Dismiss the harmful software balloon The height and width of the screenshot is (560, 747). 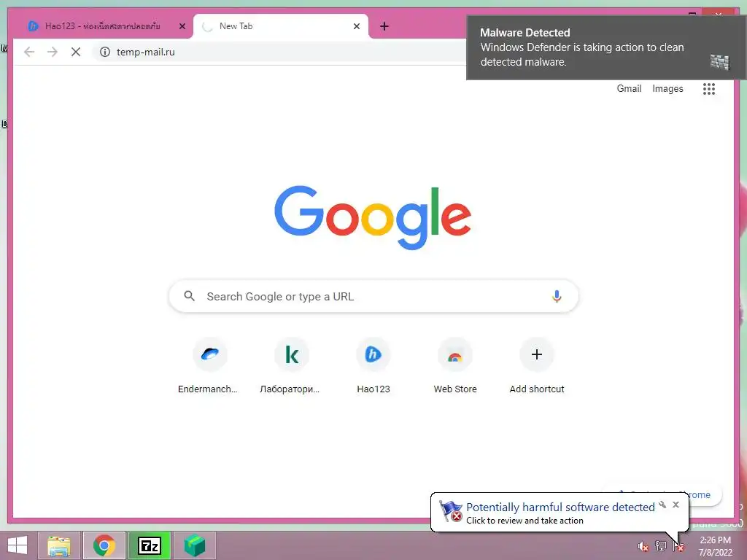point(676,505)
